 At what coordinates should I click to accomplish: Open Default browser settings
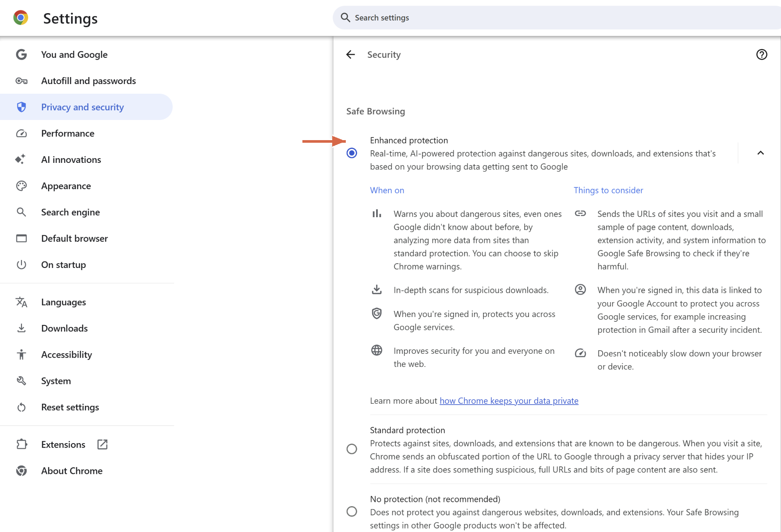click(86, 238)
